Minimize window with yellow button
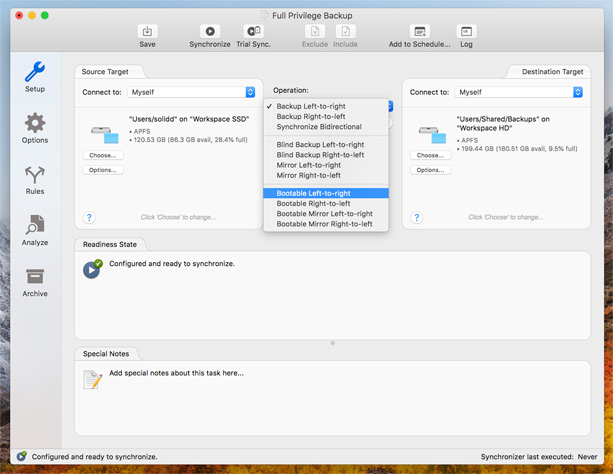This screenshot has height=474, width=613. (x=32, y=16)
